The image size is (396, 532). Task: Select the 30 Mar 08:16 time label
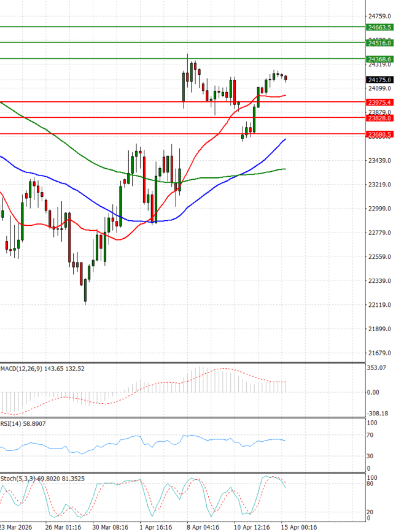pos(110,527)
